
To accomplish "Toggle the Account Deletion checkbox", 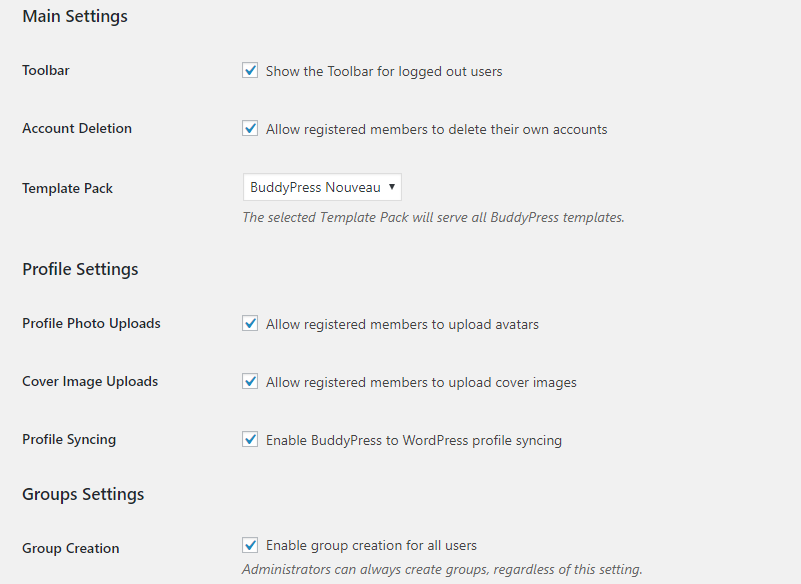I will click(250, 128).
